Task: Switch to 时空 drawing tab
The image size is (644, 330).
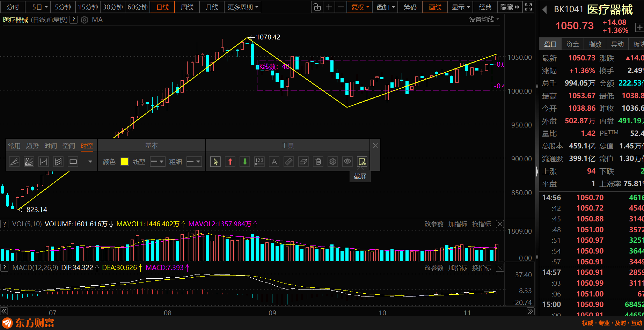Action: click(x=87, y=146)
